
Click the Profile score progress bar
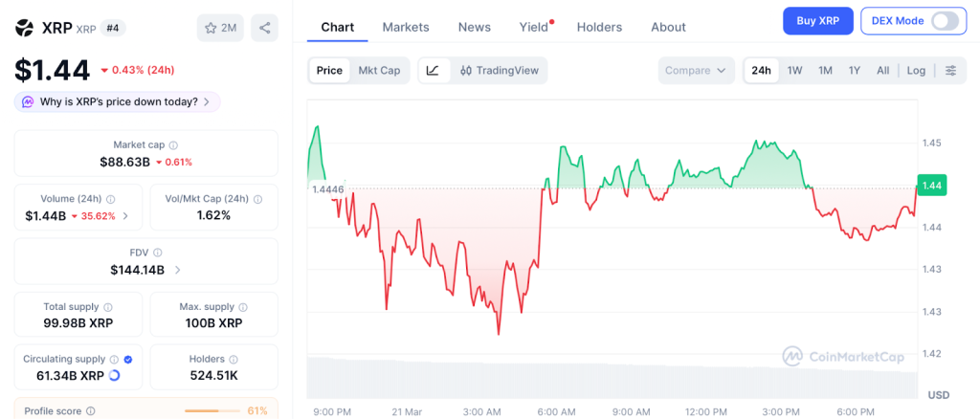coord(212,411)
